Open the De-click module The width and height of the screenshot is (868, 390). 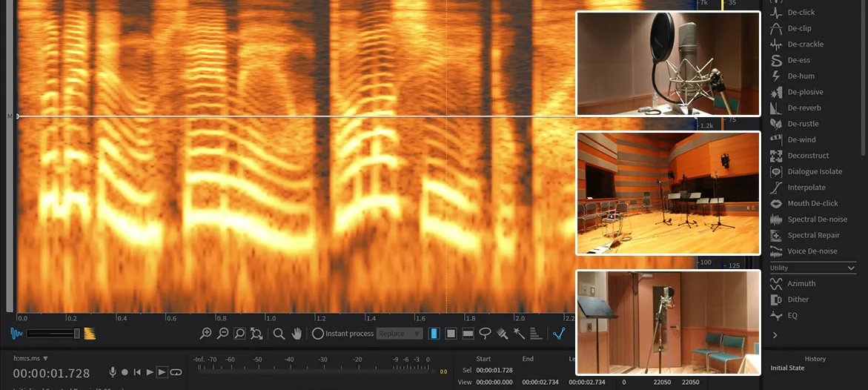point(792,12)
